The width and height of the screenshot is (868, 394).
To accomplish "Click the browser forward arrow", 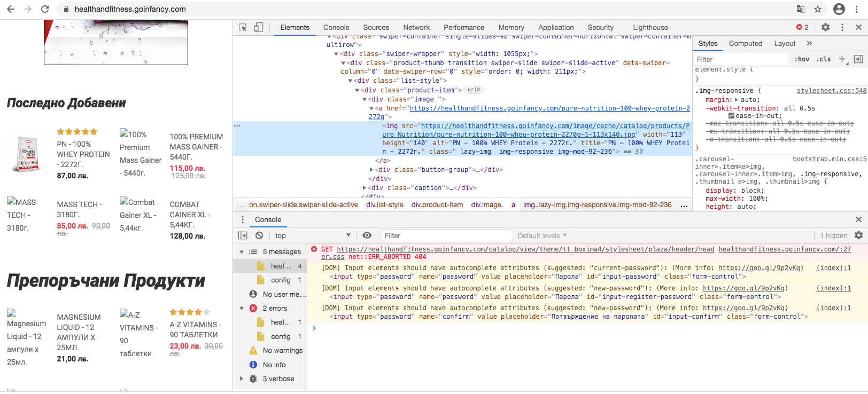I will [28, 9].
